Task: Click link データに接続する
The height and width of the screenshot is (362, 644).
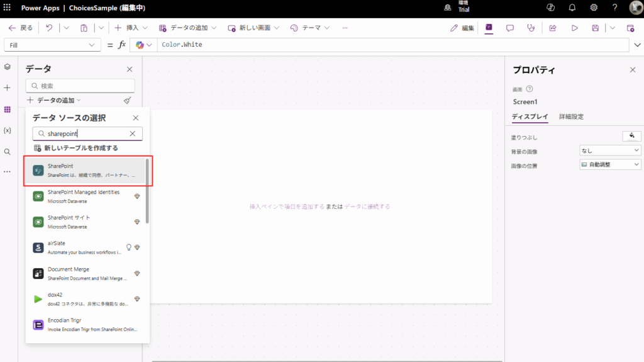Action: point(367,206)
